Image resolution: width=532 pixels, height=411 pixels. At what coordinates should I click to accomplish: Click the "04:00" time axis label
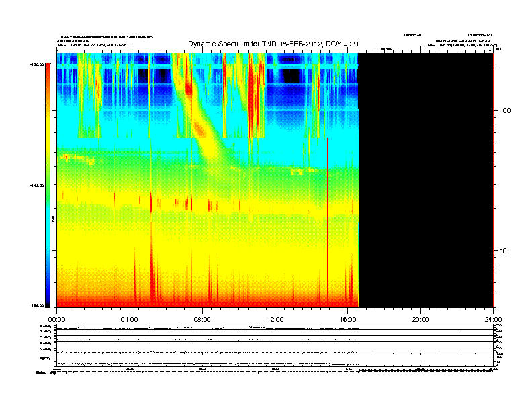(x=129, y=320)
